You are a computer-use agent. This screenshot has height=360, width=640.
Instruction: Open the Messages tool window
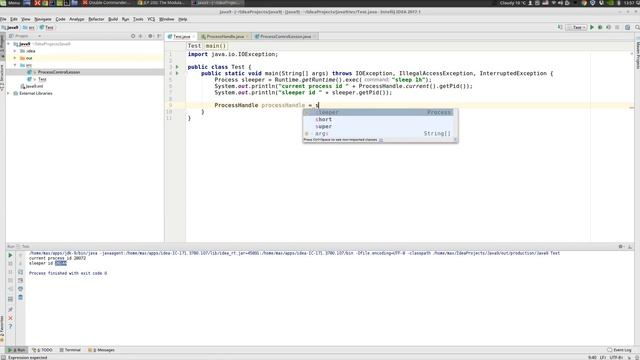click(x=102, y=350)
